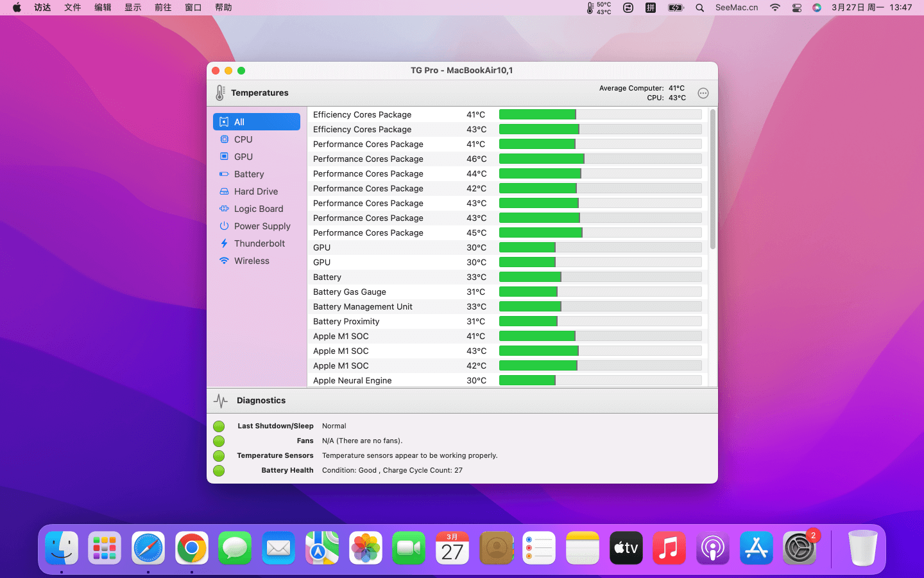Image resolution: width=924 pixels, height=578 pixels.
Task: Open the Apple menu
Action: pyautogui.click(x=17, y=8)
